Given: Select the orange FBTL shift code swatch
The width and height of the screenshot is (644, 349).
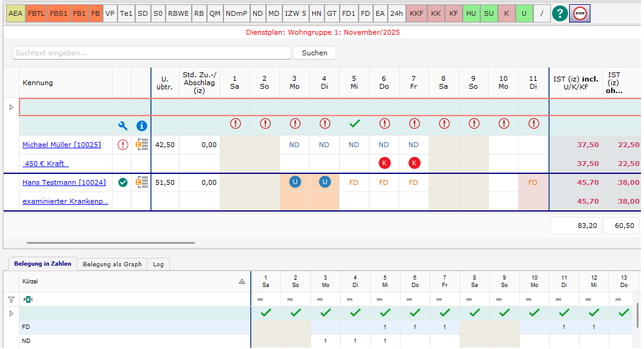Looking at the screenshot, I should pyautogui.click(x=36, y=13).
